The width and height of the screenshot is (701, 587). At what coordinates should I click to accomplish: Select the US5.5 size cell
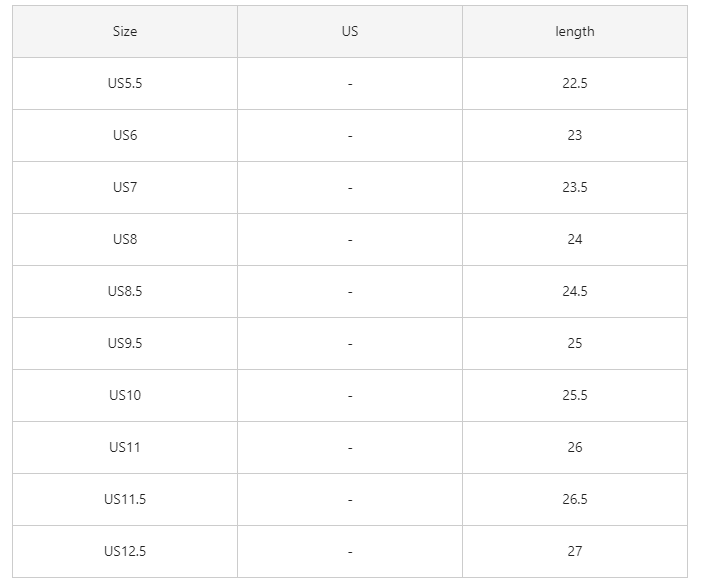(x=125, y=83)
